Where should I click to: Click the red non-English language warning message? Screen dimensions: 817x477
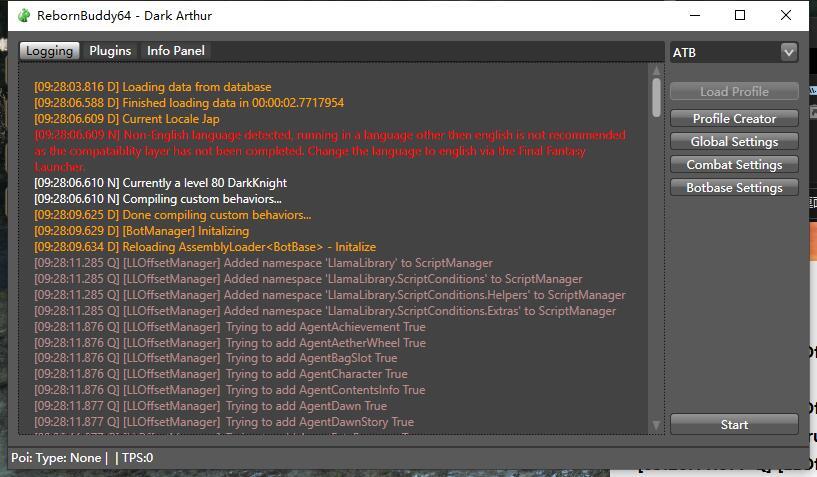pyautogui.click(x=330, y=151)
